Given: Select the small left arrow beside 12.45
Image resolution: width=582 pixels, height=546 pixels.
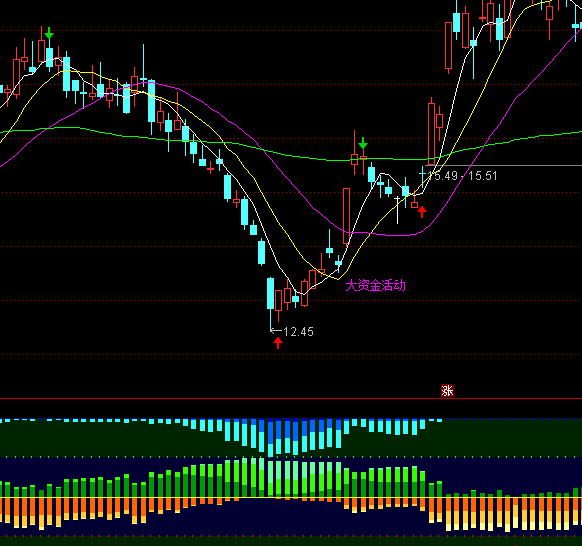Looking at the screenshot, I should pyautogui.click(x=276, y=330).
